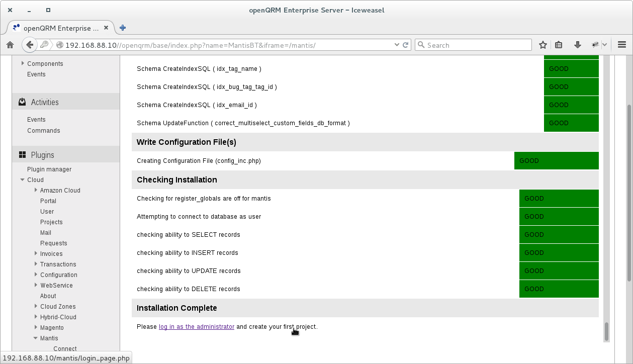Image resolution: width=633 pixels, height=364 pixels.
Task: Open Mail in Cloud menu
Action: [46, 233]
